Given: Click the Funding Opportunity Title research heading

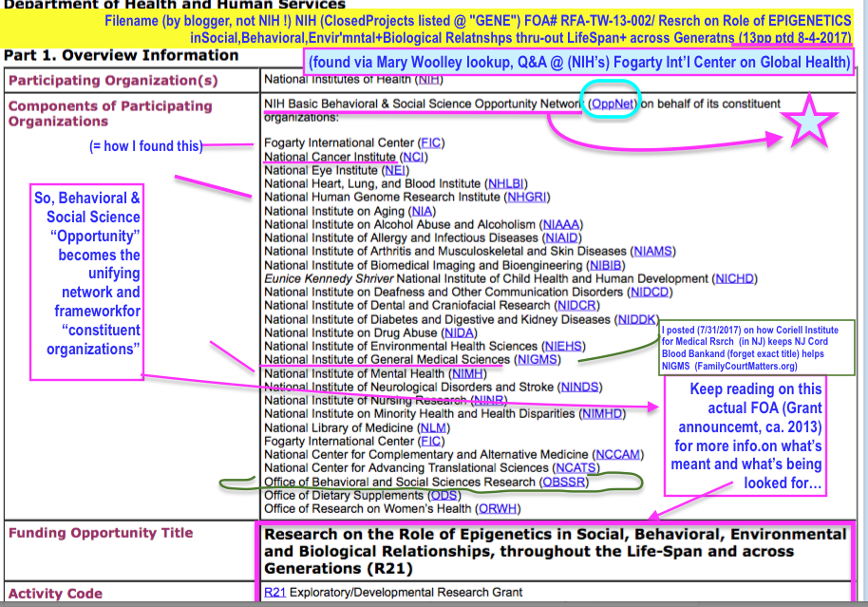Looking at the screenshot, I should (556, 551).
